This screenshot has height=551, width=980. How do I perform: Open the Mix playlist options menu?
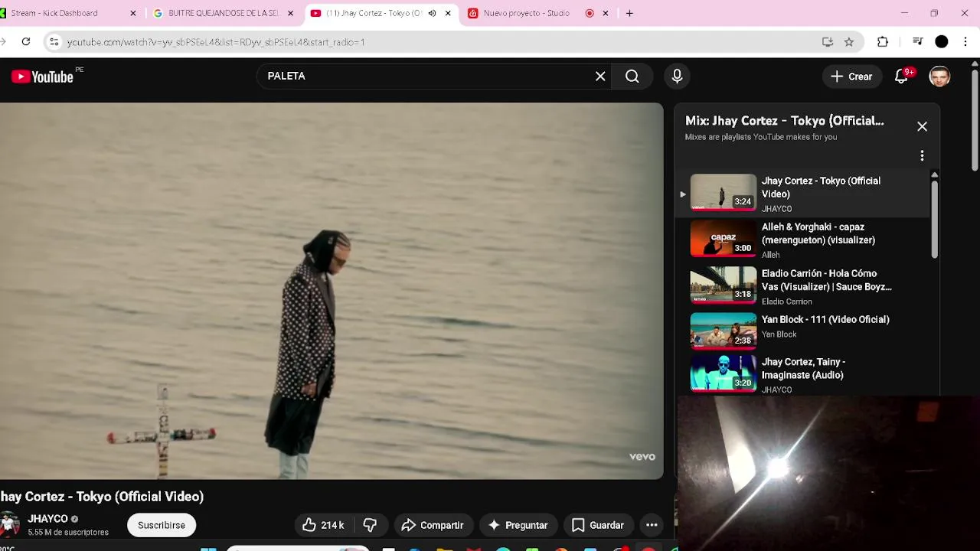922,156
